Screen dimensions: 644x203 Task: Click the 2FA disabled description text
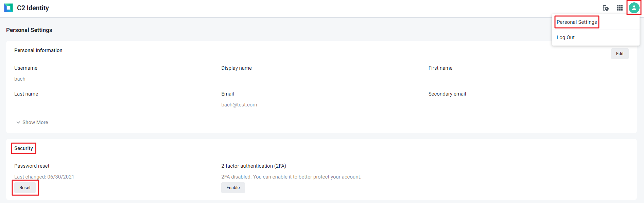(291, 177)
